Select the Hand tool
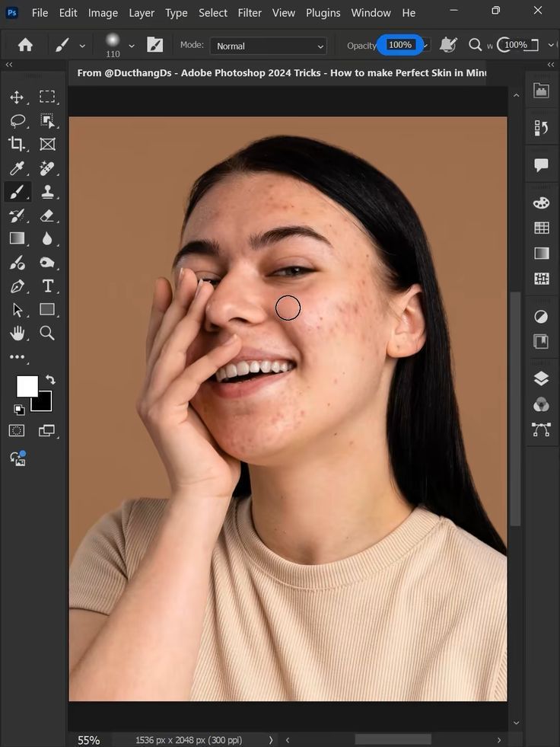The image size is (560, 747). pyautogui.click(x=17, y=333)
